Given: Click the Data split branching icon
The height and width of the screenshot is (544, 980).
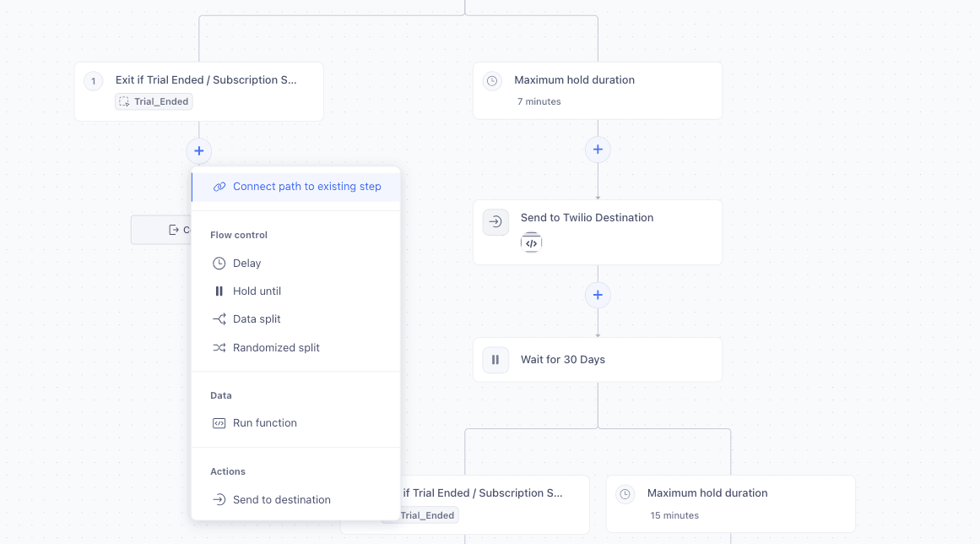Looking at the screenshot, I should click(x=219, y=318).
